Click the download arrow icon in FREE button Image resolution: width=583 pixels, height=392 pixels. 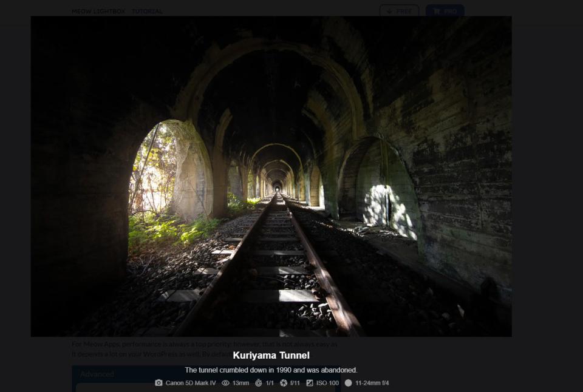click(x=389, y=11)
